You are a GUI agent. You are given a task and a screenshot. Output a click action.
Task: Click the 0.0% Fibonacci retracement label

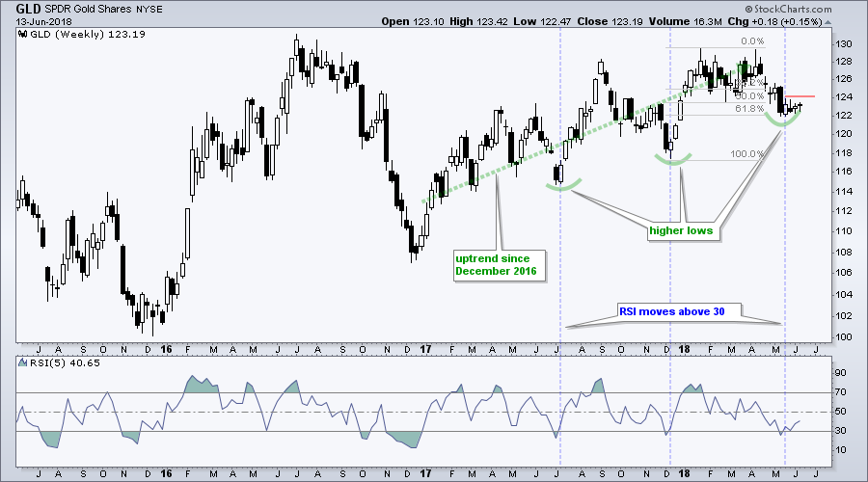(752, 41)
